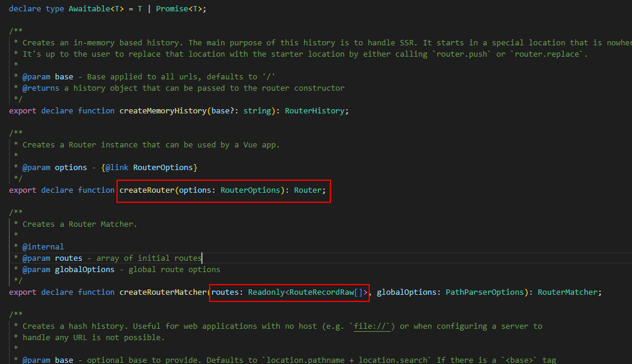This screenshot has width=632, height=364.
Task: Click RouterOptions in the createRouter signature
Action: pyautogui.click(x=250, y=190)
